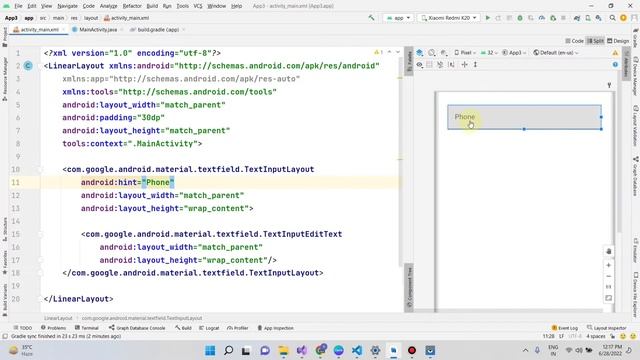The height and width of the screenshot is (360, 640).
Task: Open the Pixel device preview dropdown
Action: point(465,53)
